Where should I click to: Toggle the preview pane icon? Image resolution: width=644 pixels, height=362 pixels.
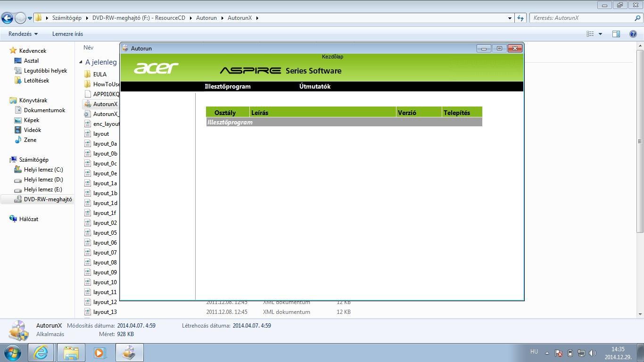point(616,34)
